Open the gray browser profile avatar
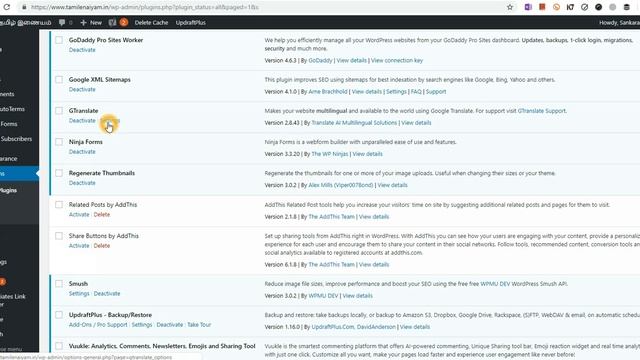Screen dimensions: 640x360 click(x=613, y=7)
